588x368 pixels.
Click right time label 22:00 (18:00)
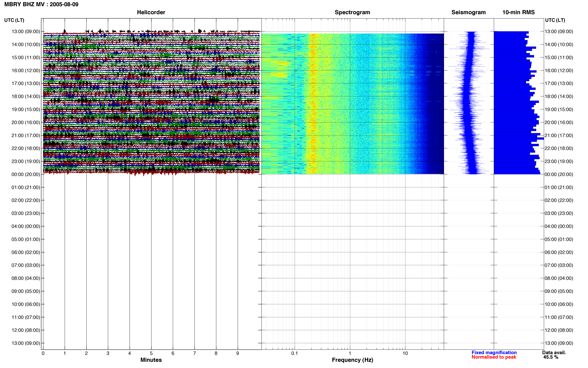click(x=559, y=148)
